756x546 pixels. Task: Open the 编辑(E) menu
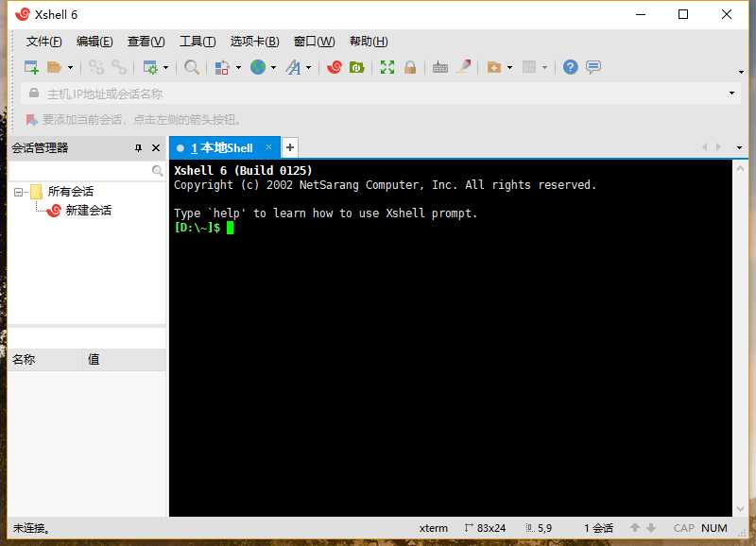pyautogui.click(x=94, y=42)
